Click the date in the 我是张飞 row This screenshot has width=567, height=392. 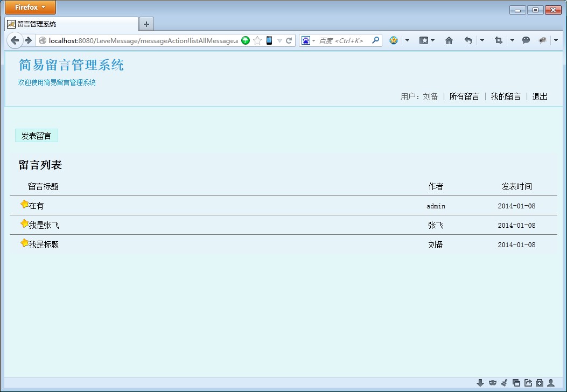point(516,225)
